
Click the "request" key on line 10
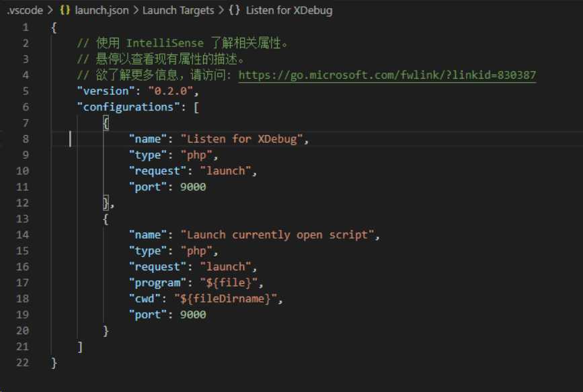157,171
